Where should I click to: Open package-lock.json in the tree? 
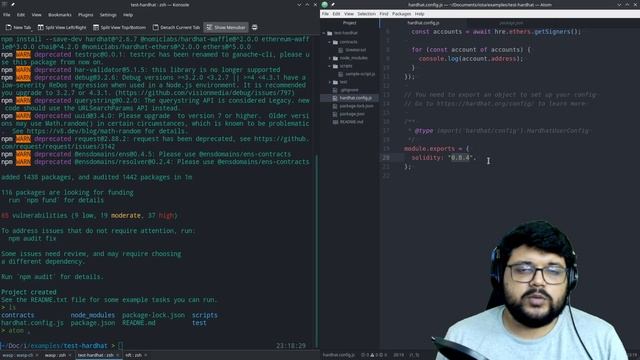point(356,106)
